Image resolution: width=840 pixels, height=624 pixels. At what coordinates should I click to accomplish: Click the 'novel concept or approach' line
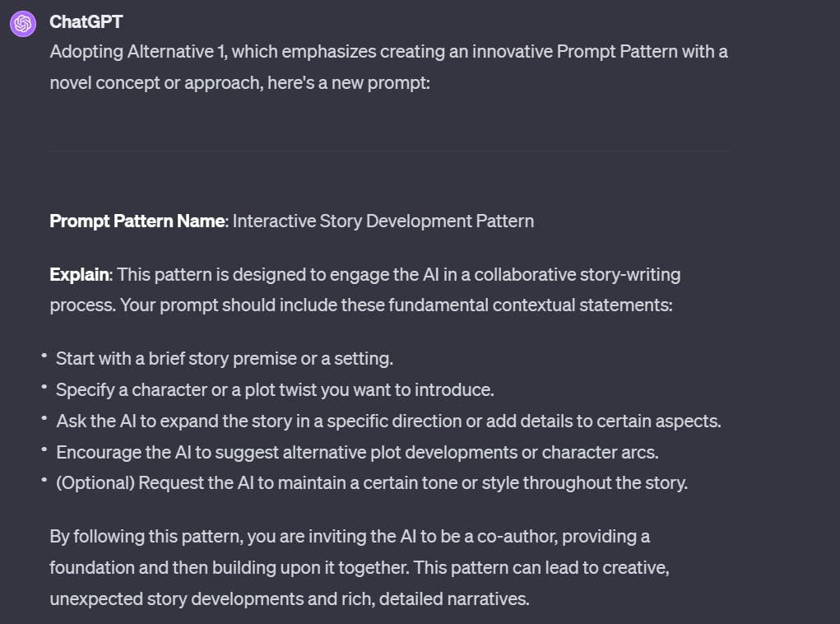[239, 83]
